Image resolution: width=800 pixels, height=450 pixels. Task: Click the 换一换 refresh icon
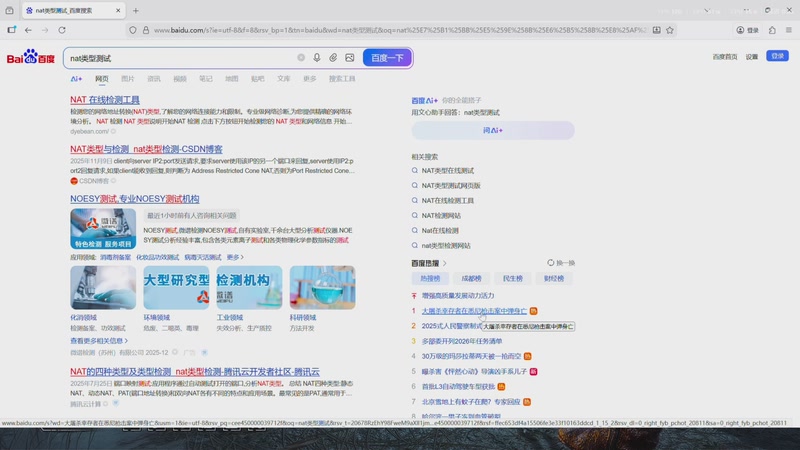point(551,263)
